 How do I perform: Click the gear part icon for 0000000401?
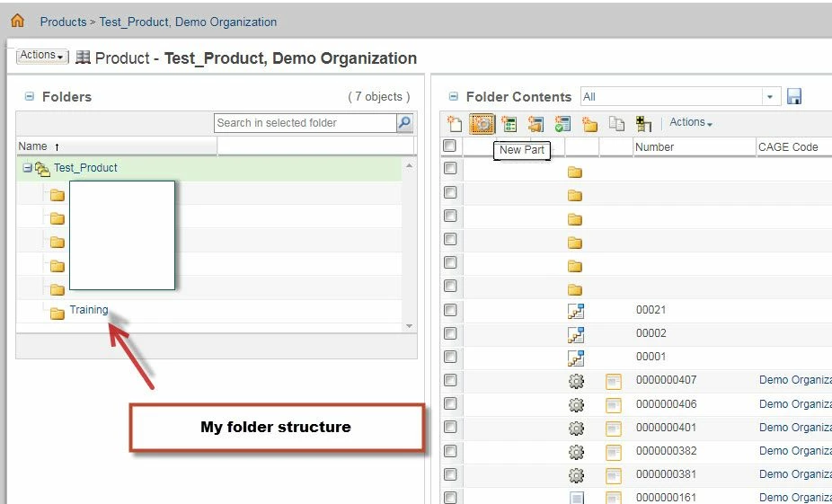pyautogui.click(x=576, y=429)
